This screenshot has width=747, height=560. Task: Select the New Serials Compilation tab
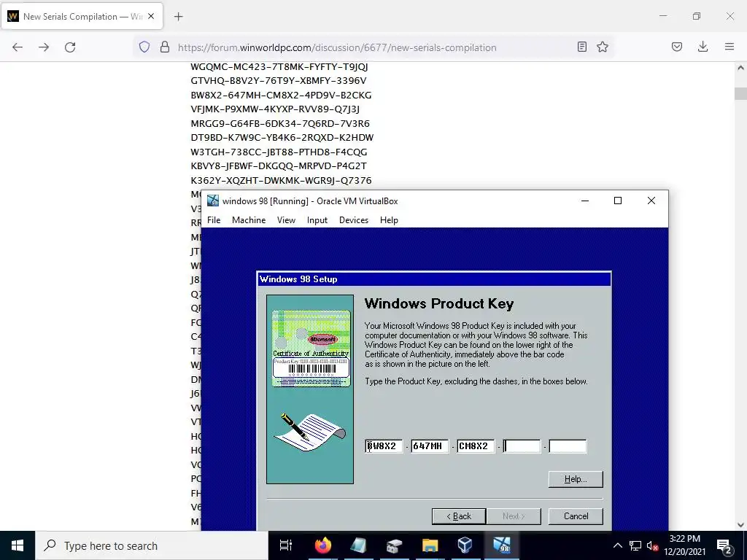pyautogui.click(x=82, y=16)
